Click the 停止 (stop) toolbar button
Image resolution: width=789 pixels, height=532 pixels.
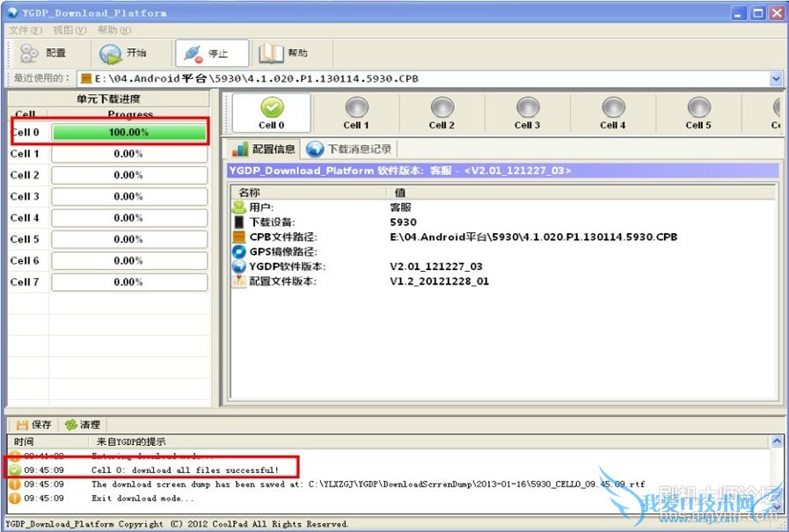pyautogui.click(x=212, y=53)
